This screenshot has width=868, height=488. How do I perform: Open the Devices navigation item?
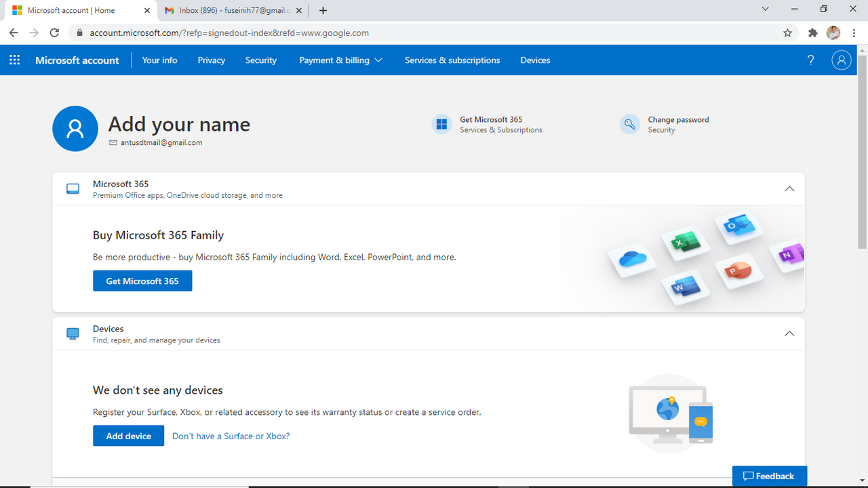(535, 60)
